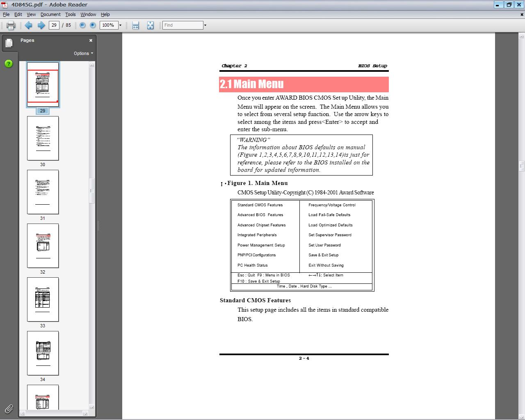This screenshot has height=420, width=525.
Task: Open the green Help question-mark icon
Action: click(9, 64)
